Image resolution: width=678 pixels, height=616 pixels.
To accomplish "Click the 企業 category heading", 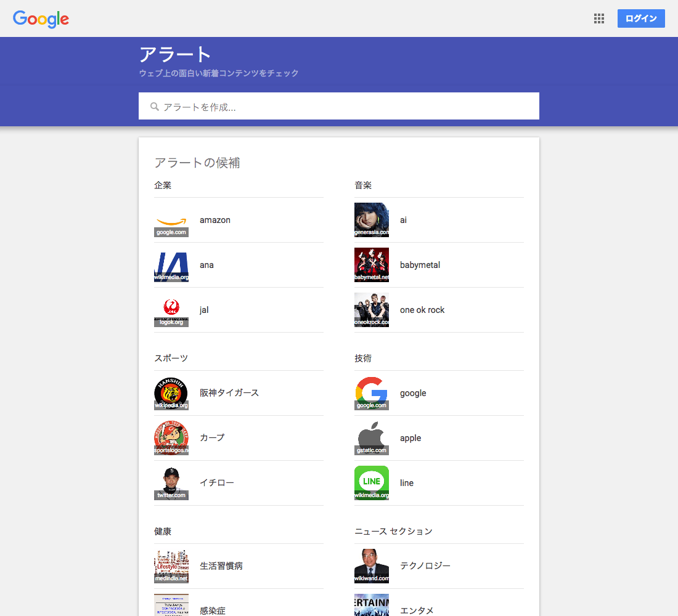I will pyautogui.click(x=163, y=185).
